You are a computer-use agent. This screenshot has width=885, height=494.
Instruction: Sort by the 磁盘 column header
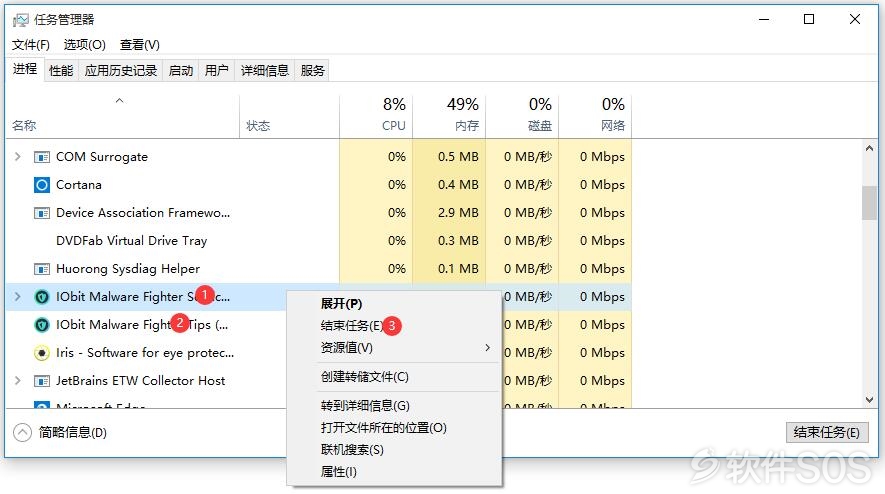(522, 117)
